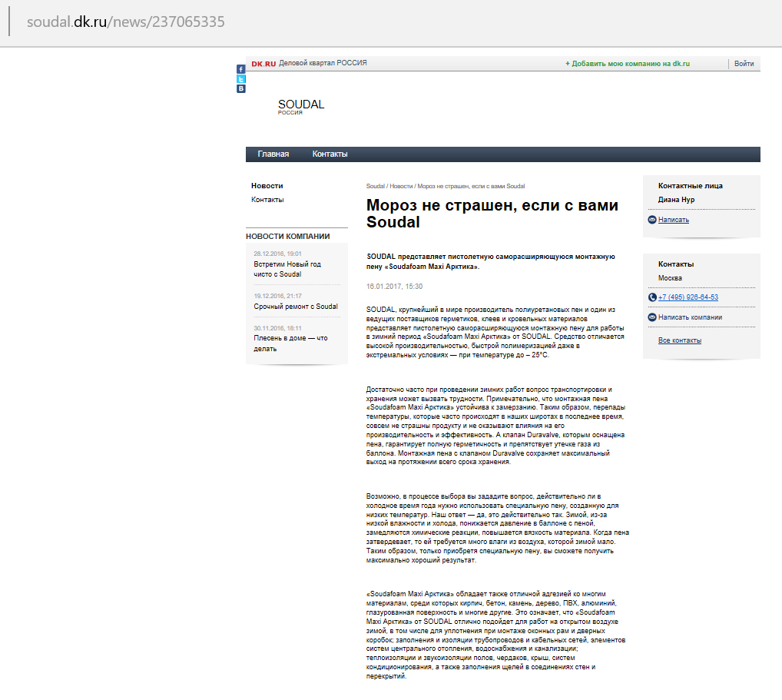Open news Плесень в доме — что делать

[291, 343]
